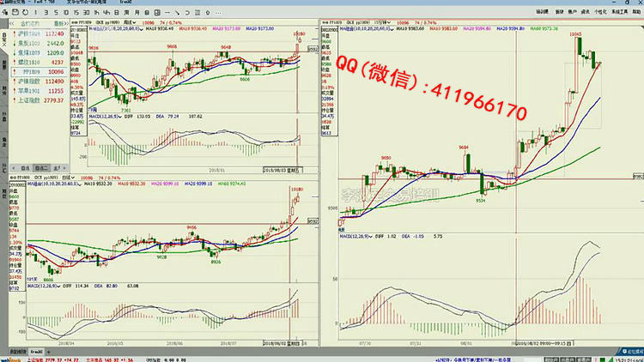Viewport: 644px width, 362px height.
Task: Switch to the 自选二 watchlist tab
Action: pyautogui.click(x=41, y=168)
